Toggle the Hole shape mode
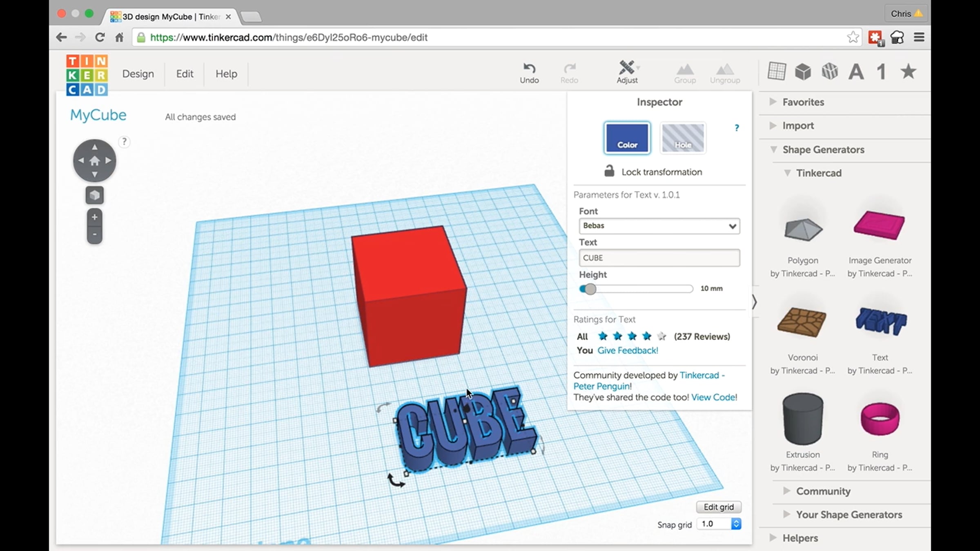This screenshot has width=980, height=551. 683,138
